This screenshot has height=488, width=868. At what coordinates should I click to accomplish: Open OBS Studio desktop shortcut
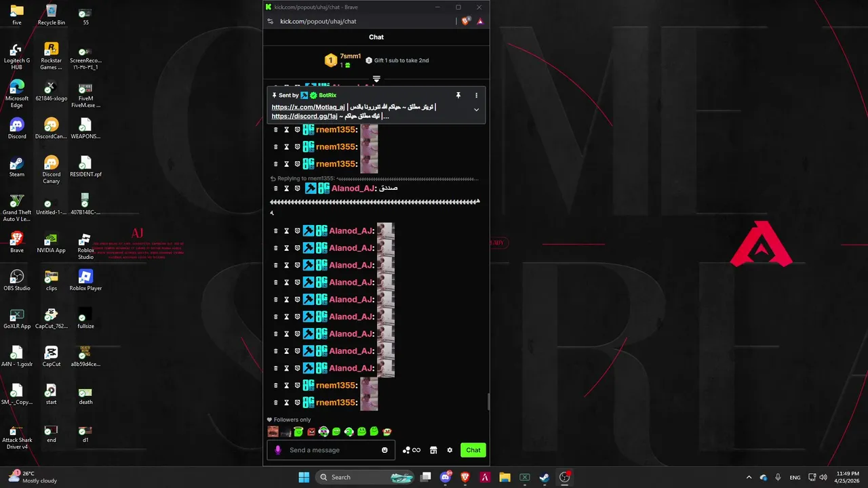(17, 280)
